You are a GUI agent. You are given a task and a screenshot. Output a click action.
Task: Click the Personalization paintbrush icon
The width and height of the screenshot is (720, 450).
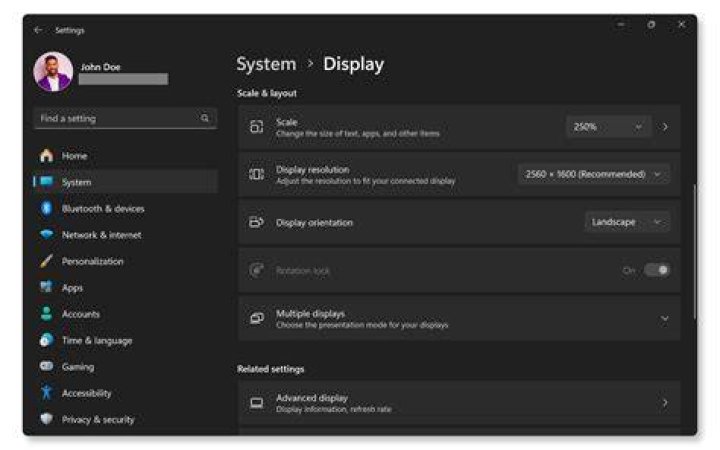(46, 261)
